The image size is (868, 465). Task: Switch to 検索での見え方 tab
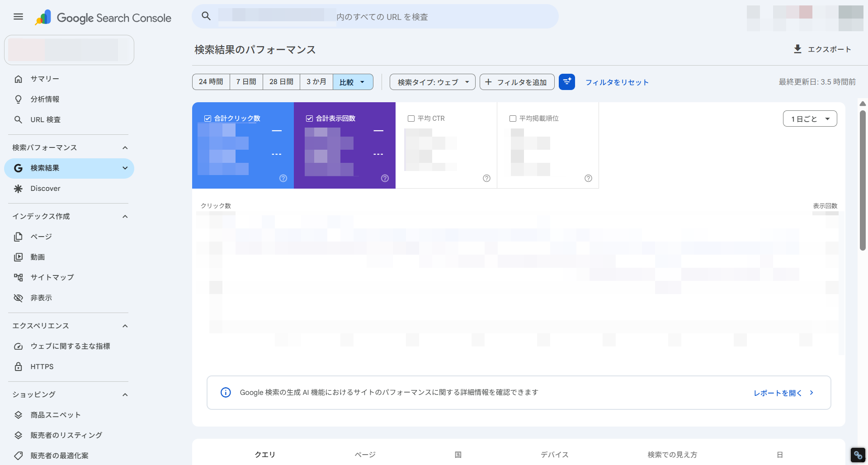tap(672, 455)
